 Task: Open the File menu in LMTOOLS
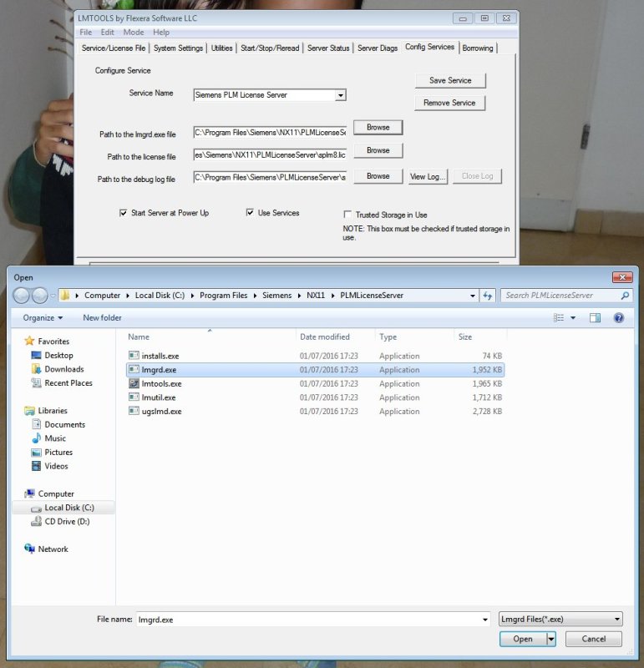[x=86, y=33]
